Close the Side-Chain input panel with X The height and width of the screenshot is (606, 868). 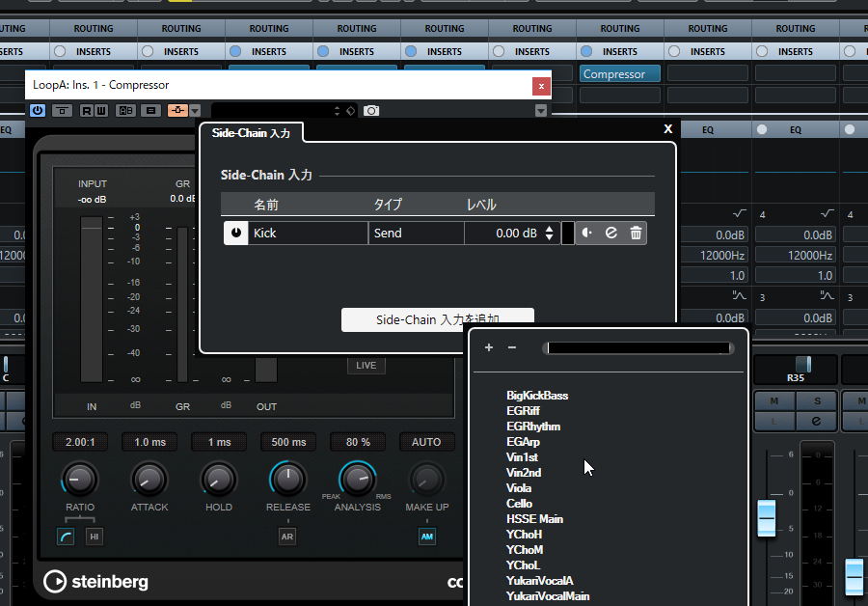coord(668,129)
